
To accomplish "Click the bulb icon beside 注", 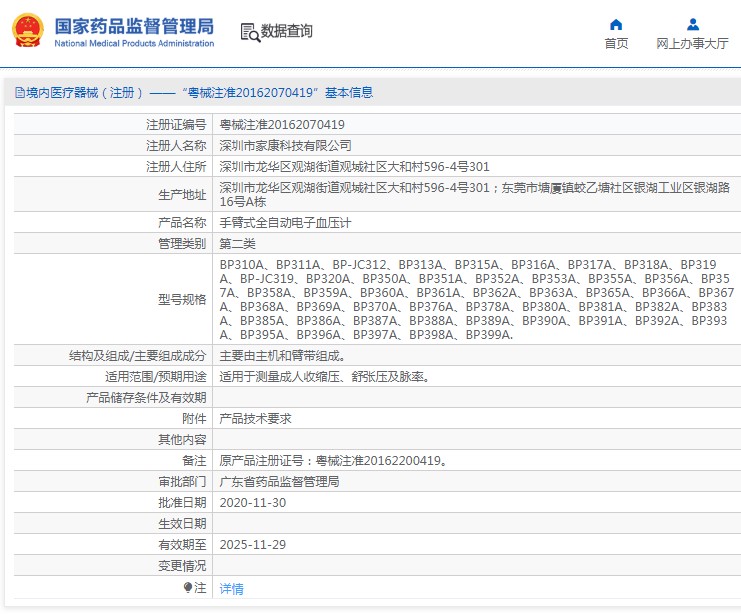I will [188, 587].
